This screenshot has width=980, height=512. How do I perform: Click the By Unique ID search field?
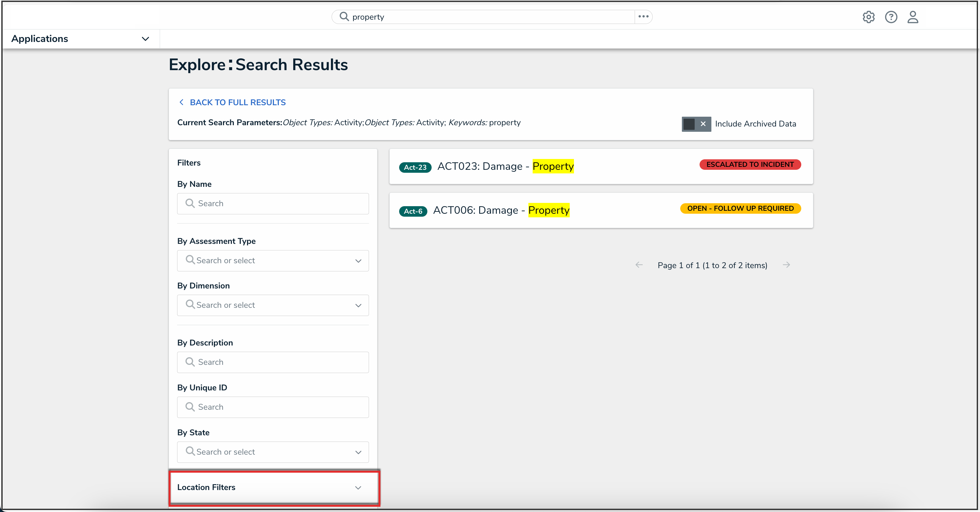(x=273, y=407)
